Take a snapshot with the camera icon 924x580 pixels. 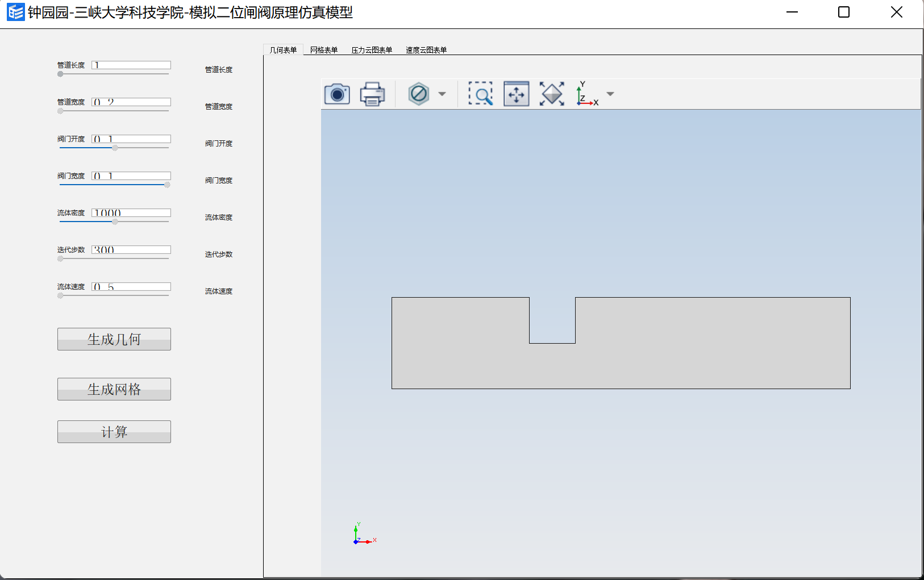337,94
